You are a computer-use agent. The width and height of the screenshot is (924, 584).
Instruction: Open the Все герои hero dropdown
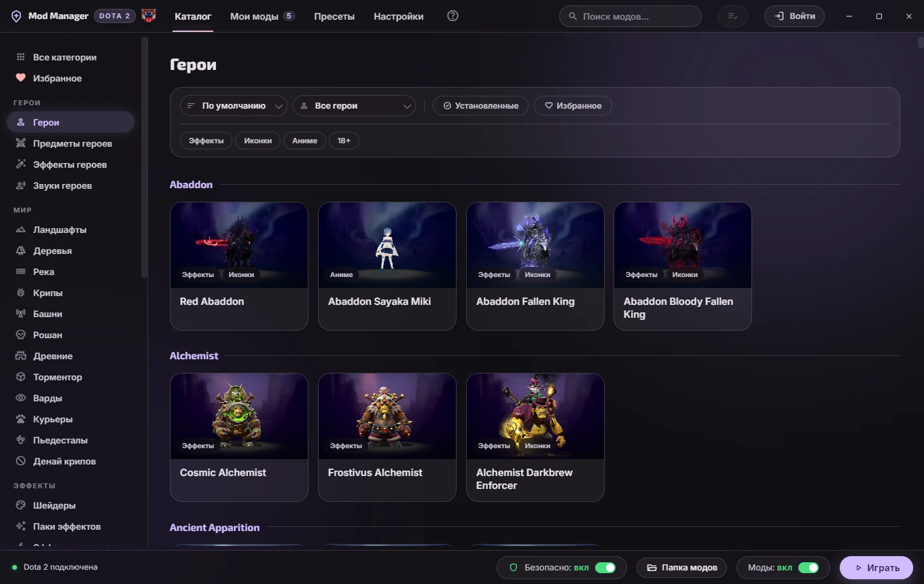tap(354, 106)
